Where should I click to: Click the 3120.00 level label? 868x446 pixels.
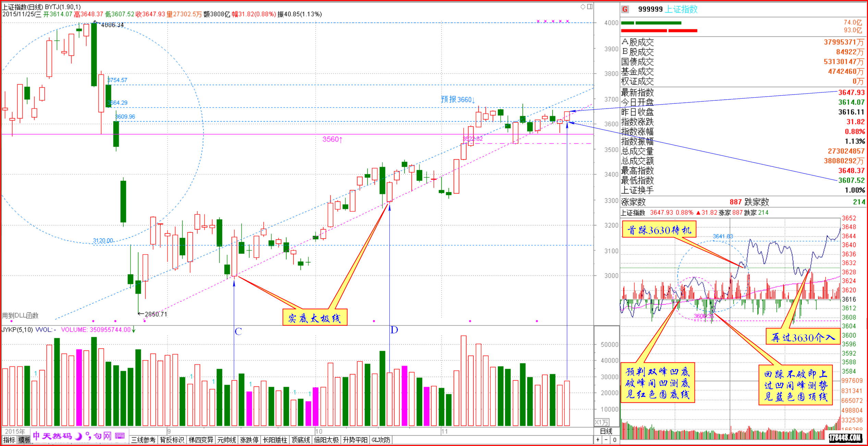[103, 240]
